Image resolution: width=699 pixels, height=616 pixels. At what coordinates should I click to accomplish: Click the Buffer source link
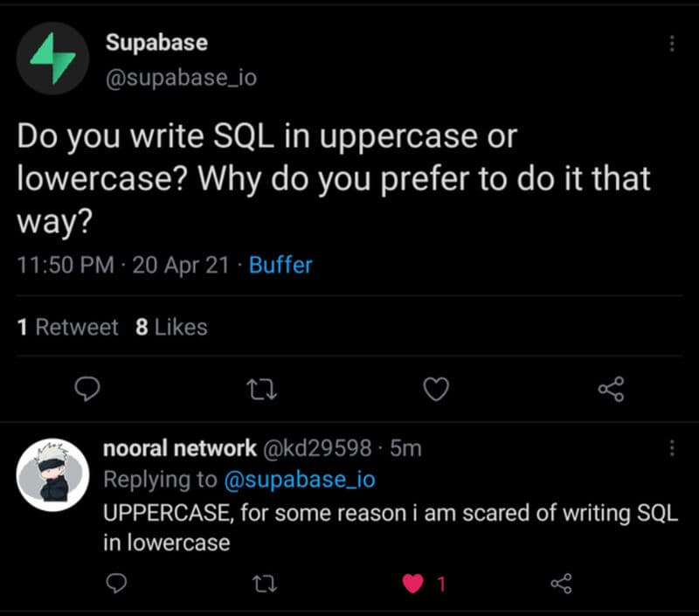(x=280, y=265)
